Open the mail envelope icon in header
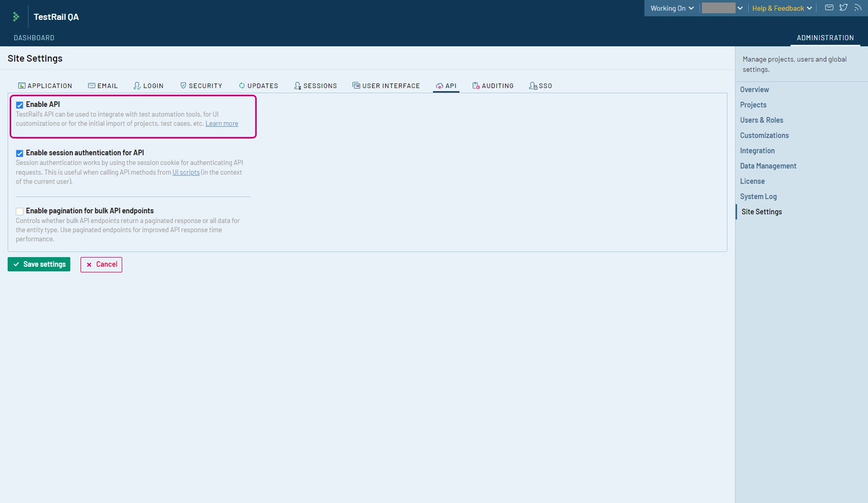This screenshot has width=868, height=503. click(829, 8)
